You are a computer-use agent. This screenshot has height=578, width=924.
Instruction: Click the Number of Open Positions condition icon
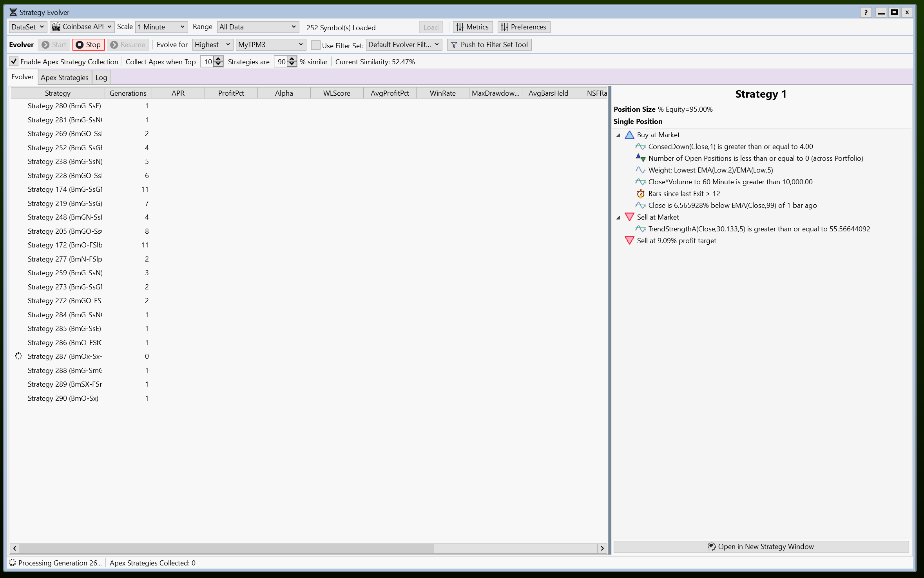(640, 158)
